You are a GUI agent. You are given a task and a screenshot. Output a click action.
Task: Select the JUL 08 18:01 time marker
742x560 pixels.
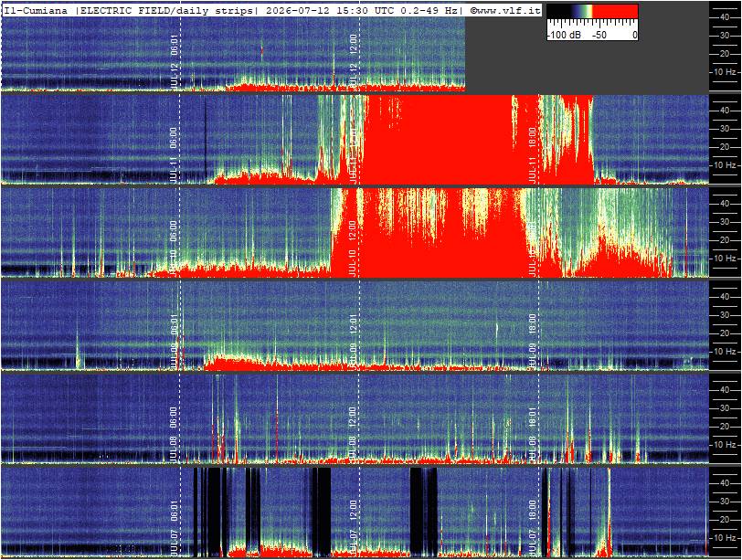tap(533, 434)
